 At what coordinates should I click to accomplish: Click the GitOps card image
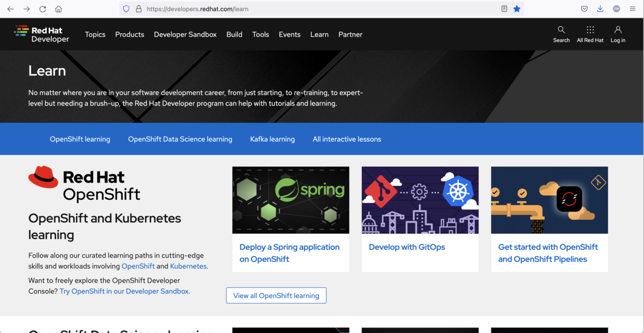coord(420,200)
